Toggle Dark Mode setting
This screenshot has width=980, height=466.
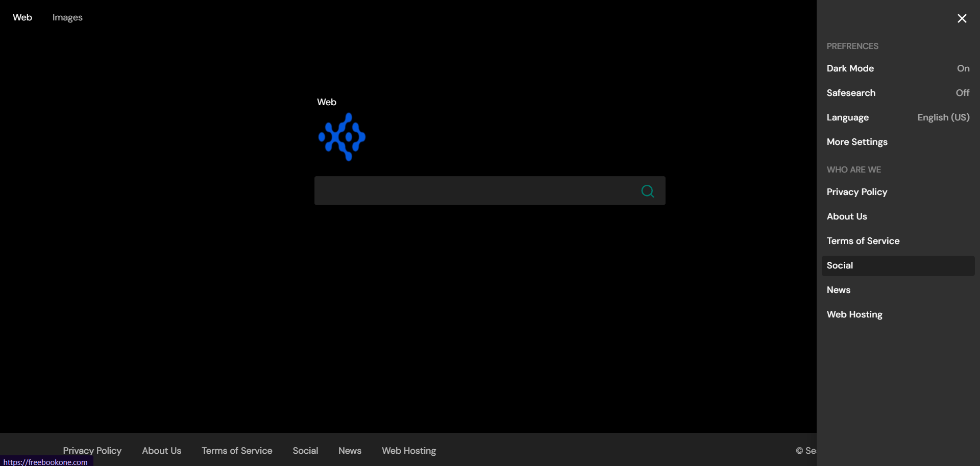point(897,68)
